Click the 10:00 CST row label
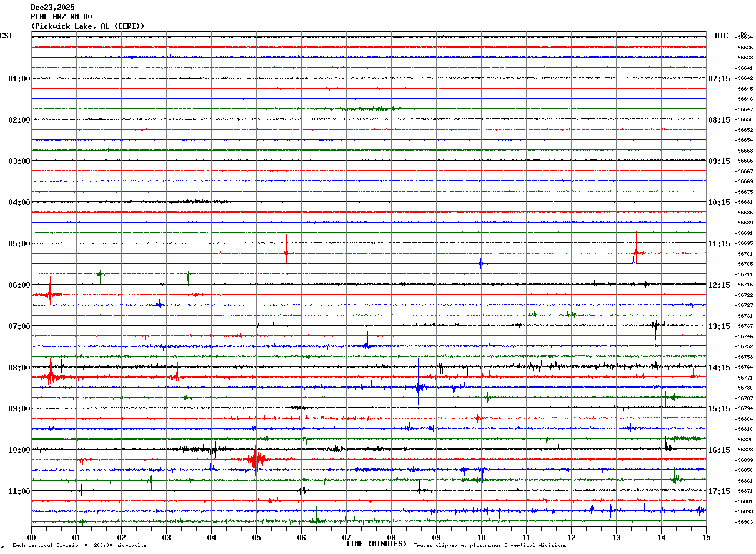The width and height of the screenshot is (756, 554). pyautogui.click(x=19, y=450)
